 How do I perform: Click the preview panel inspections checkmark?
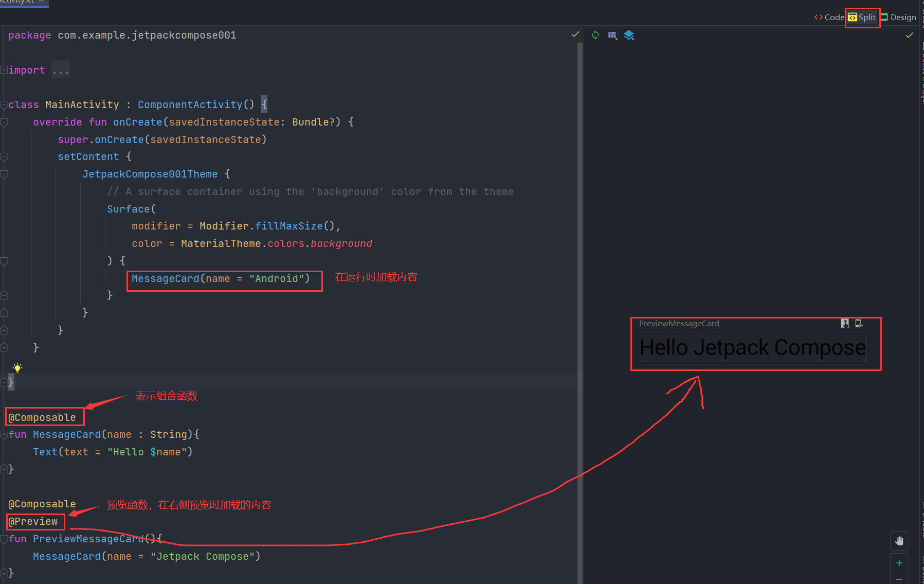click(909, 35)
